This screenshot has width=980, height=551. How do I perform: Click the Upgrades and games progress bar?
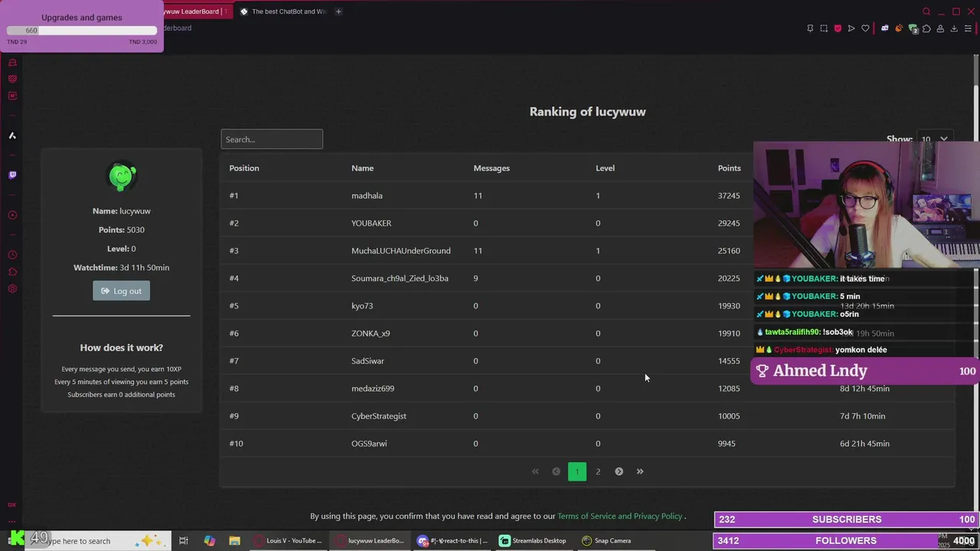pos(81,31)
